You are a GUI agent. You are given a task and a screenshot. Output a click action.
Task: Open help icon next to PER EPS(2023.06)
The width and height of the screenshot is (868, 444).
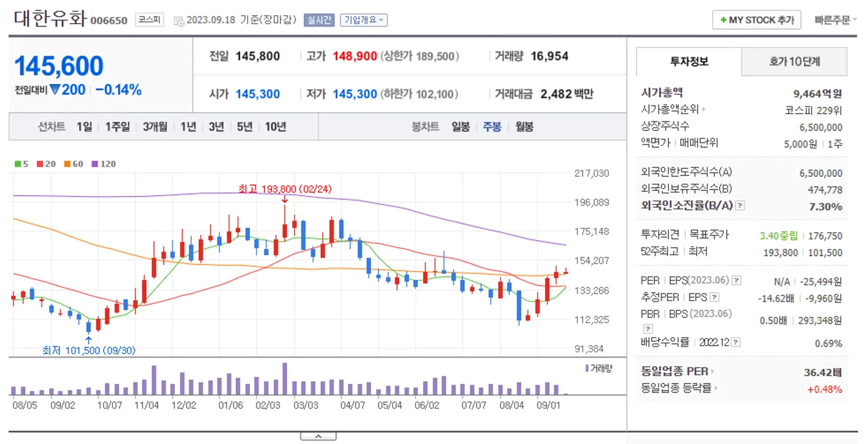[x=736, y=280]
